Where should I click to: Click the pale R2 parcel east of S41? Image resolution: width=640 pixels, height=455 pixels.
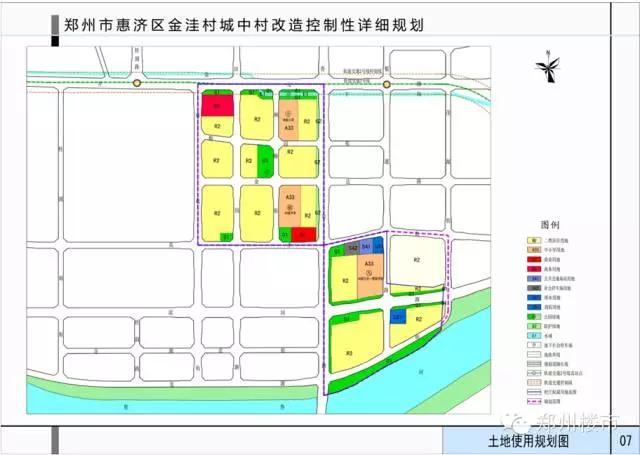pos(418,260)
